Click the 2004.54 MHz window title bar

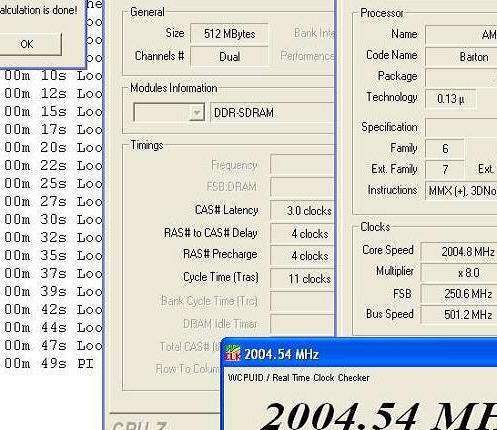[359, 354]
